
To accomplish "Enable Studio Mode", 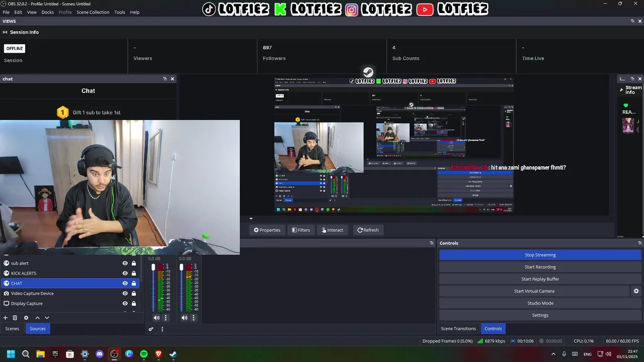I will [540, 303].
